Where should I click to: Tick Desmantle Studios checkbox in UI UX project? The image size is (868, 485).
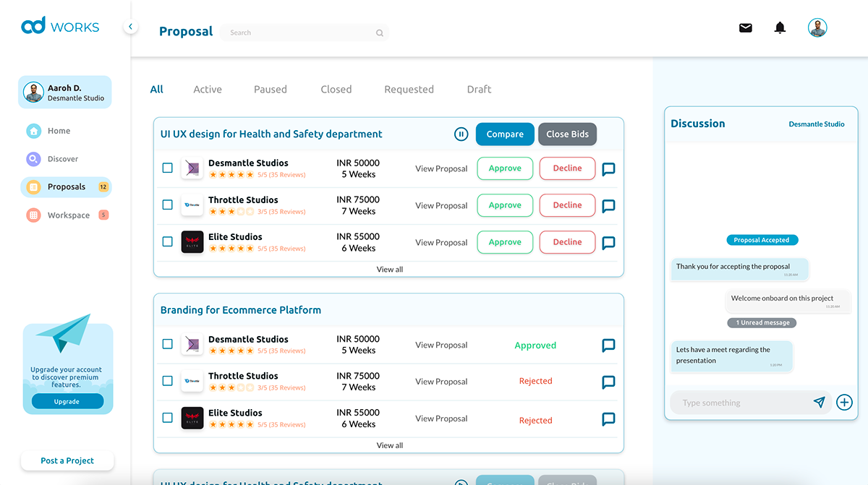click(x=167, y=168)
